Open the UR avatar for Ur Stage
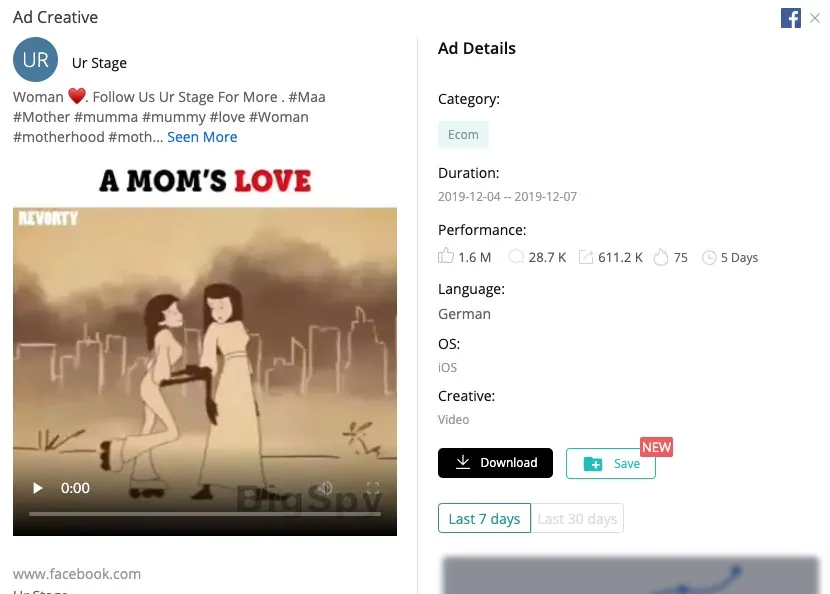 (x=35, y=59)
